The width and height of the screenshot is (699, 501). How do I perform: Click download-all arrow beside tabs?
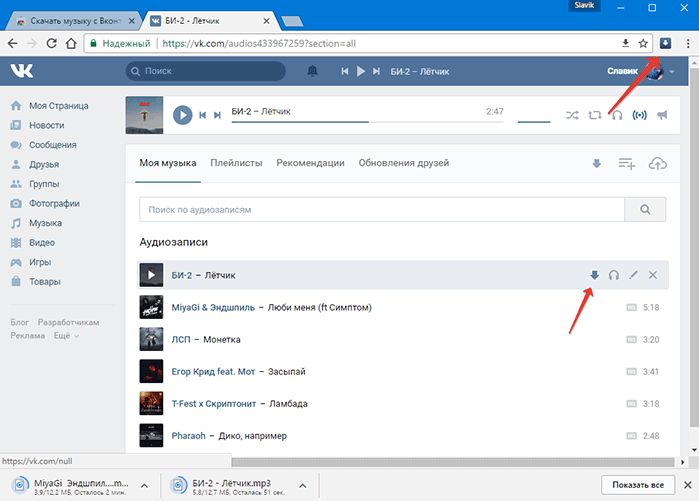point(596,164)
